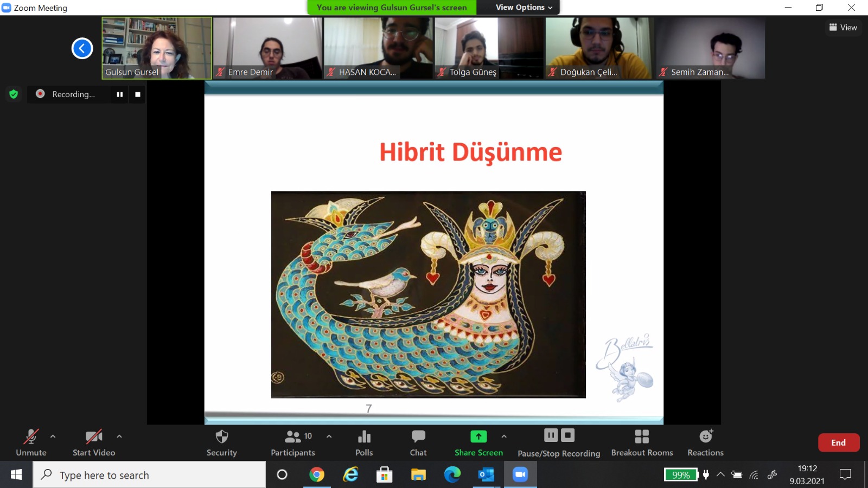Open the Participants list
The height and width of the screenshot is (488, 868).
[293, 437]
